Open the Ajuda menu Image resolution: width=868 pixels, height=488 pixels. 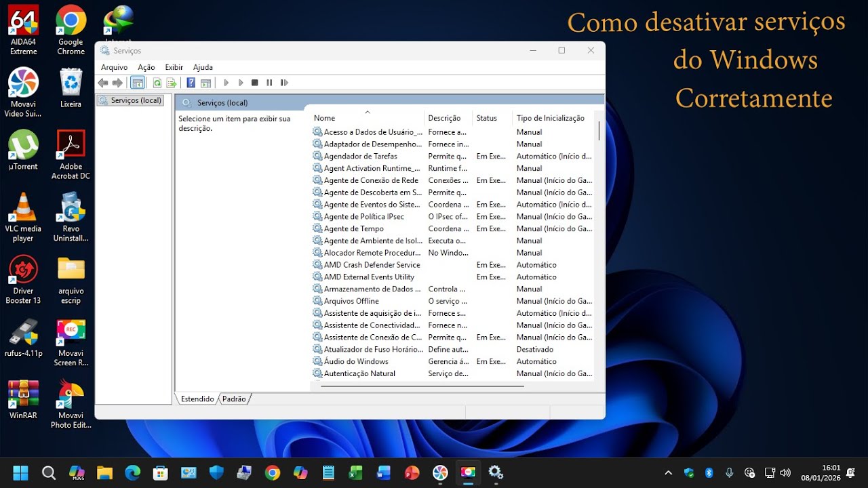[203, 67]
